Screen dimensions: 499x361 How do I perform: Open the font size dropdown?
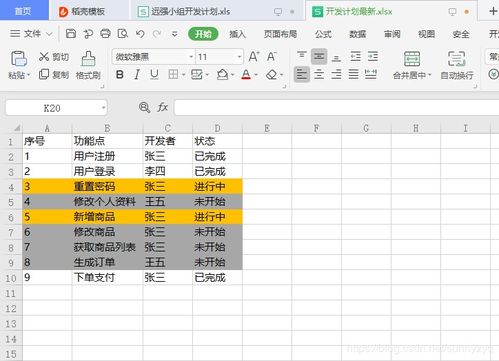tap(239, 57)
